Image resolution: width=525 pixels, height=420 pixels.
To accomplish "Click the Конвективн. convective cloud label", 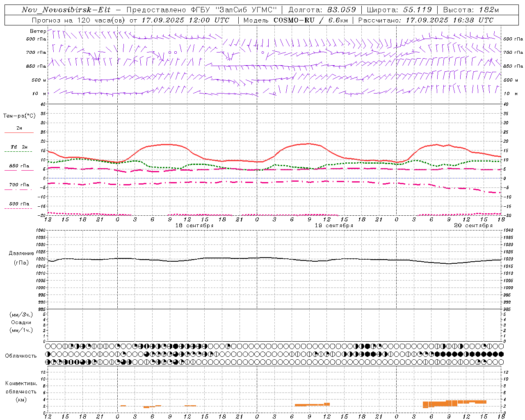I will point(21,383).
